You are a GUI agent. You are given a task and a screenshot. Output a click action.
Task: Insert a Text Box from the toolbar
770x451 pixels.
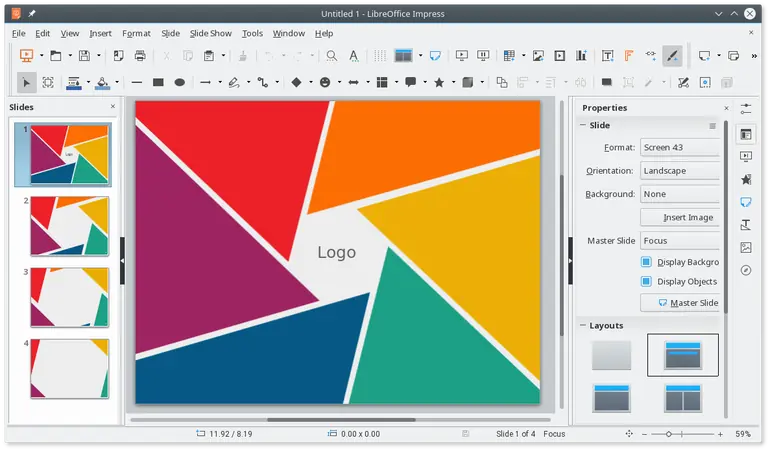tap(607, 56)
